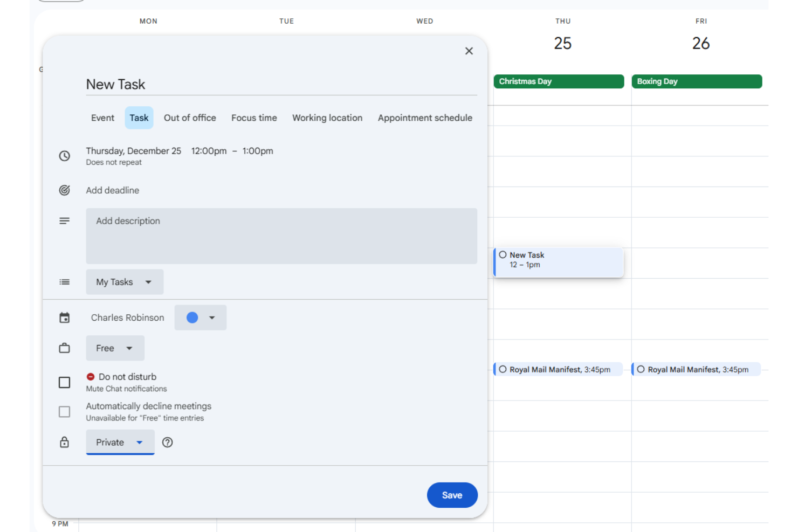Open the Free availability dropdown
The width and height of the screenshot is (798, 532).
115,348
